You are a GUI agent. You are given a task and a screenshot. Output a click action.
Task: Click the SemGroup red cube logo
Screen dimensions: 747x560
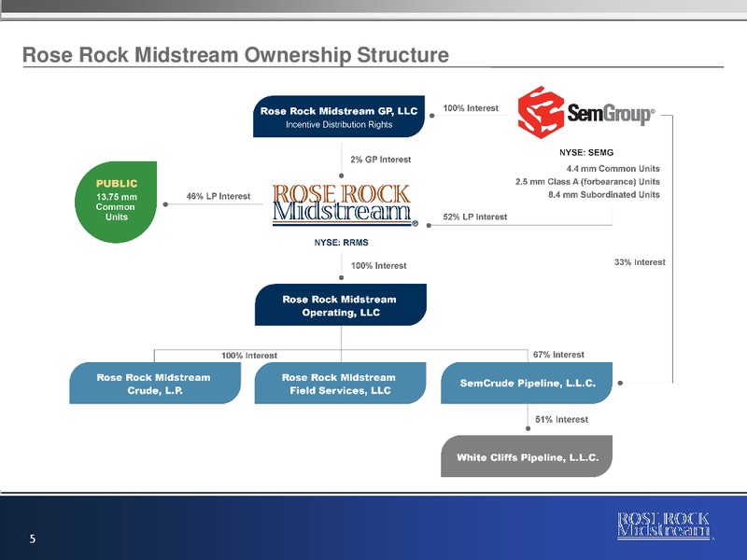(x=541, y=112)
